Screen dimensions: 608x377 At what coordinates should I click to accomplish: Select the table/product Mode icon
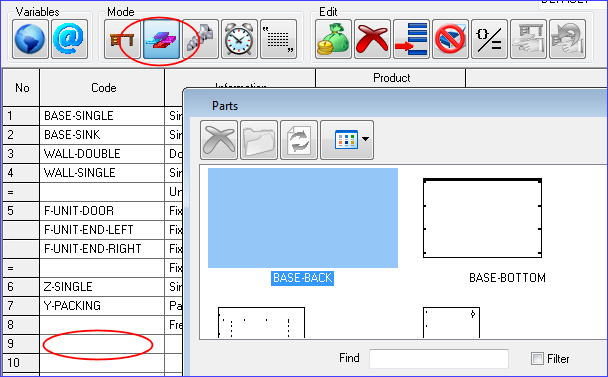[122, 39]
